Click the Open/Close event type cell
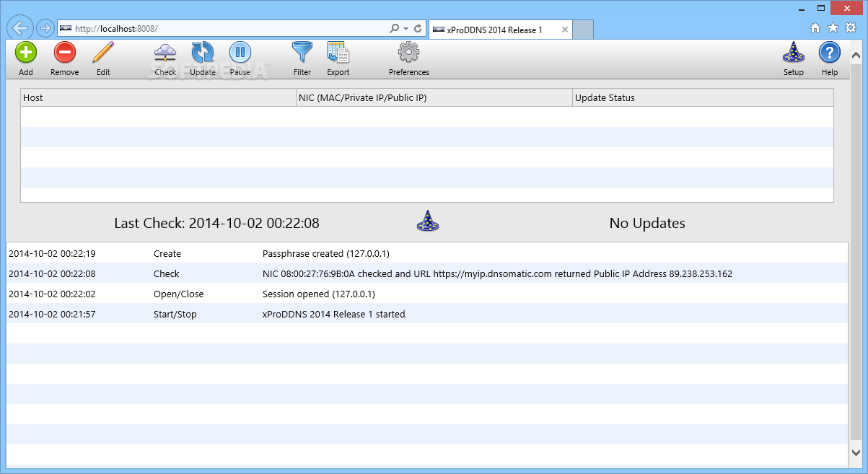The width and height of the screenshot is (868, 474). pyautogui.click(x=179, y=294)
